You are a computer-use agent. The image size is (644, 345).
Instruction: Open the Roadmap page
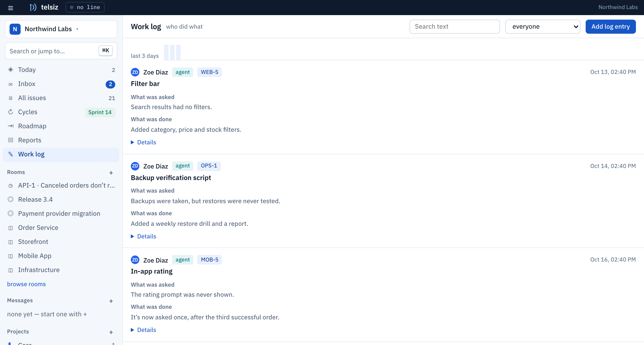[x=61, y=126]
